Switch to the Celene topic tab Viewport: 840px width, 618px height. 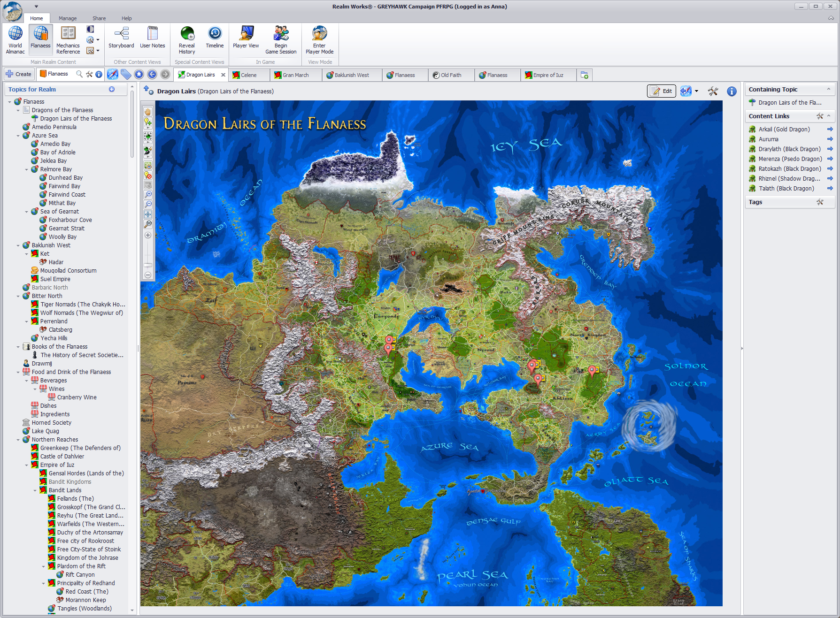click(x=249, y=75)
